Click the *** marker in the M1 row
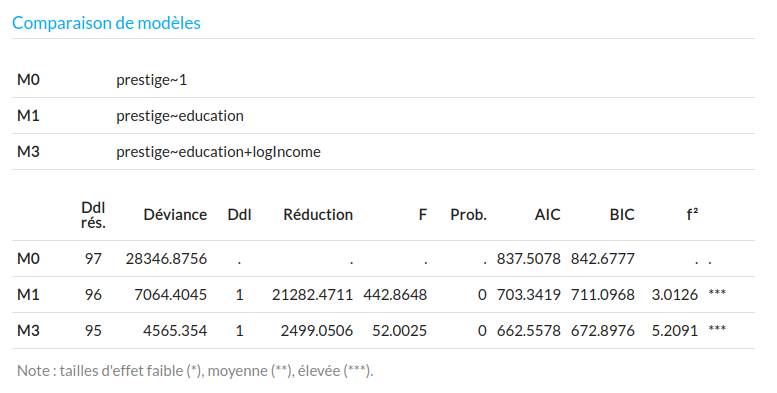777x393 pixels. 717,292
